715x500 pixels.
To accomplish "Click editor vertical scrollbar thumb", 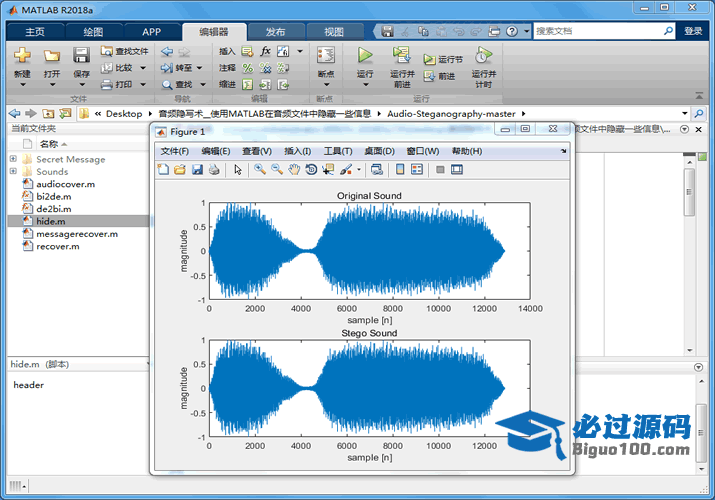I will (x=689, y=192).
